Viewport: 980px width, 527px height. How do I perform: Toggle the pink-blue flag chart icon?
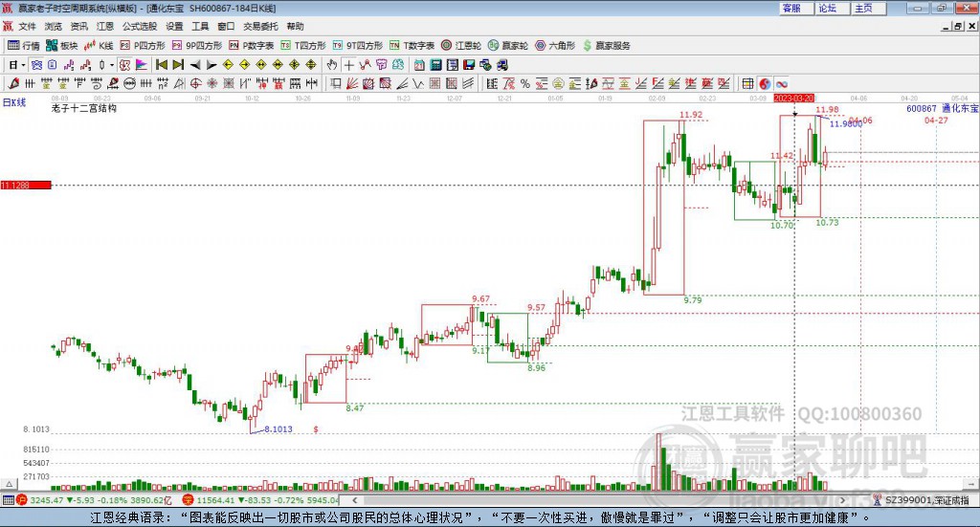[142, 65]
